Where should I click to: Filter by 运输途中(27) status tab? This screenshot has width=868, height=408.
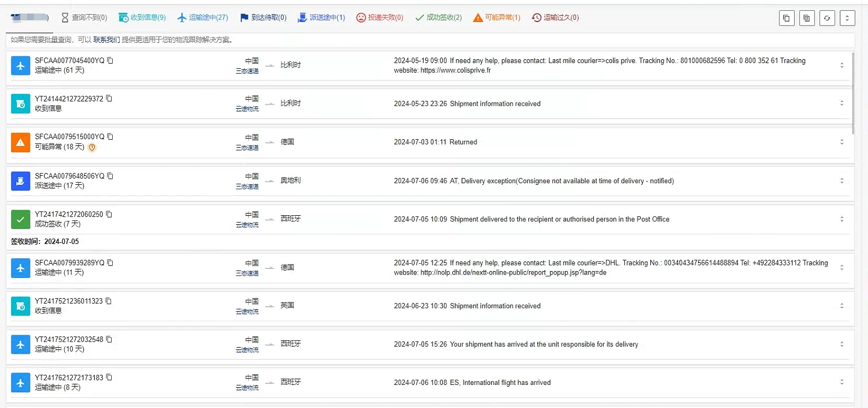coord(202,17)
